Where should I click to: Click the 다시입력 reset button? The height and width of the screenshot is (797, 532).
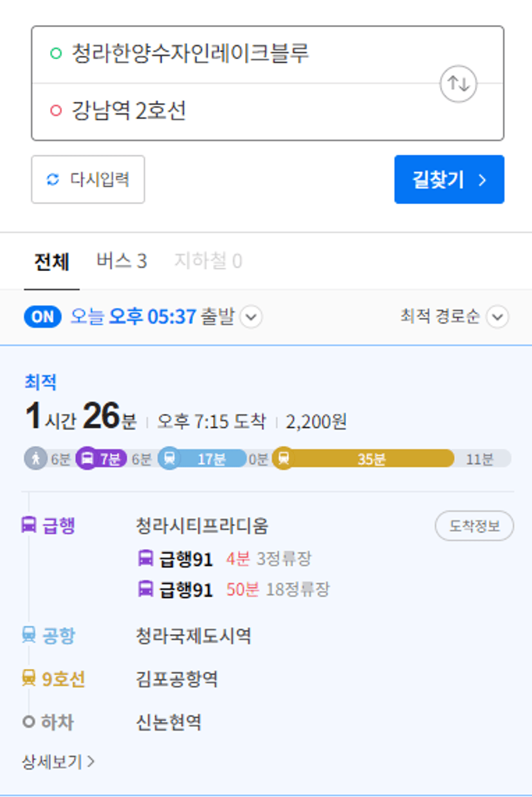point(88,180)
